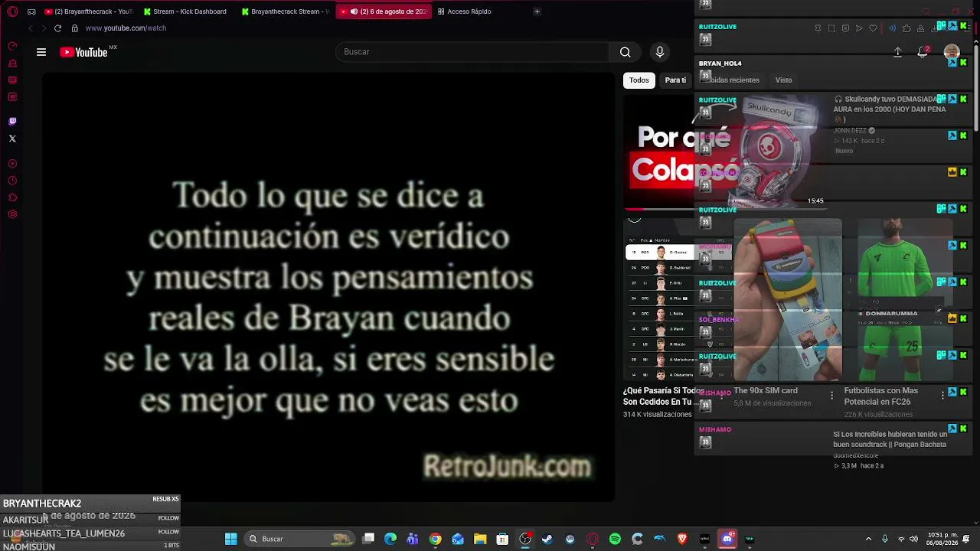Viewport: 980px width, 551px height.
Task: Open File Explorer from the taskbar
Action: pos(480,539)
